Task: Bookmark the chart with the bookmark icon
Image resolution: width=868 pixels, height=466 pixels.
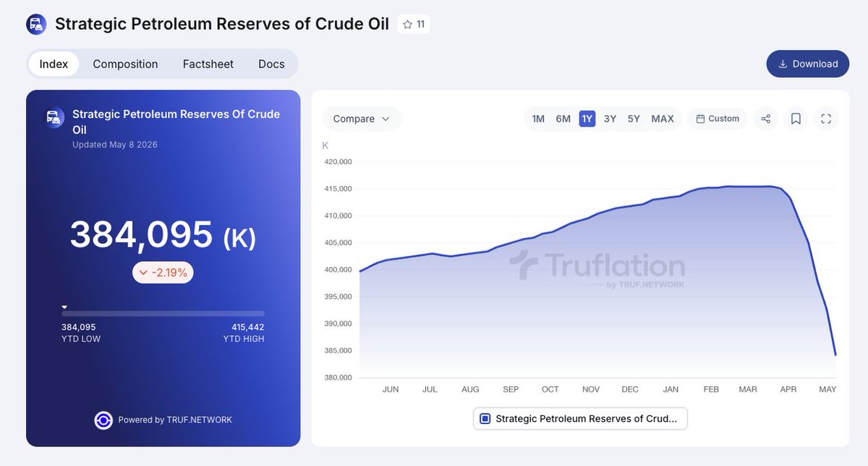Action: tap(796, 119)
